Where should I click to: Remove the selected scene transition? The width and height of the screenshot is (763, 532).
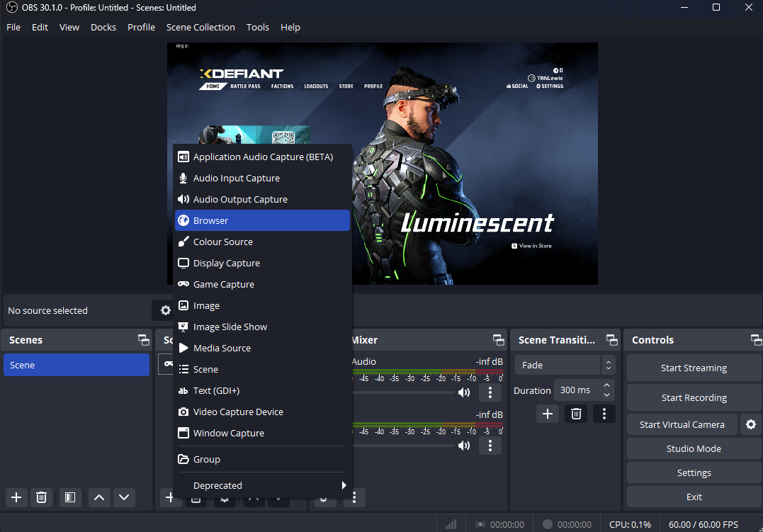pyautogui.click(x=576, y=414)
